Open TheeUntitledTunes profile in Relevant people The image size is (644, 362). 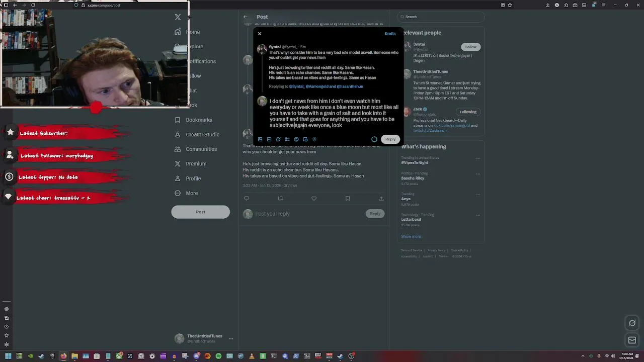pos(431,71)
